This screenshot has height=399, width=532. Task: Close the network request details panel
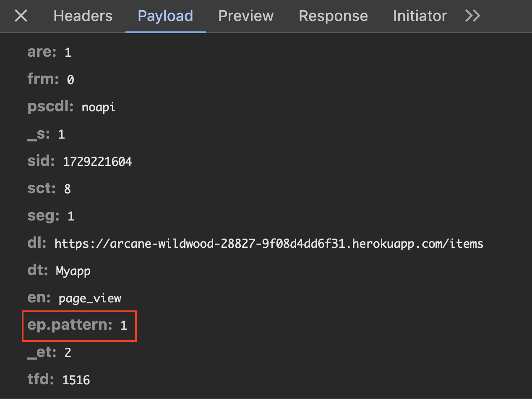pos(21,16)
